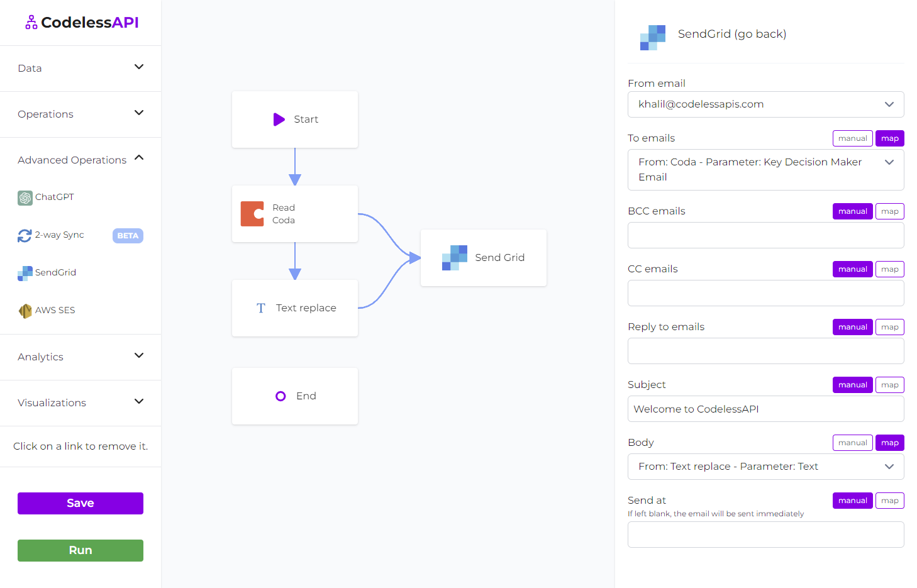Screen dimensions: 917x588
Task: Expand the Operations section chevron
Action: click(139, 113)
